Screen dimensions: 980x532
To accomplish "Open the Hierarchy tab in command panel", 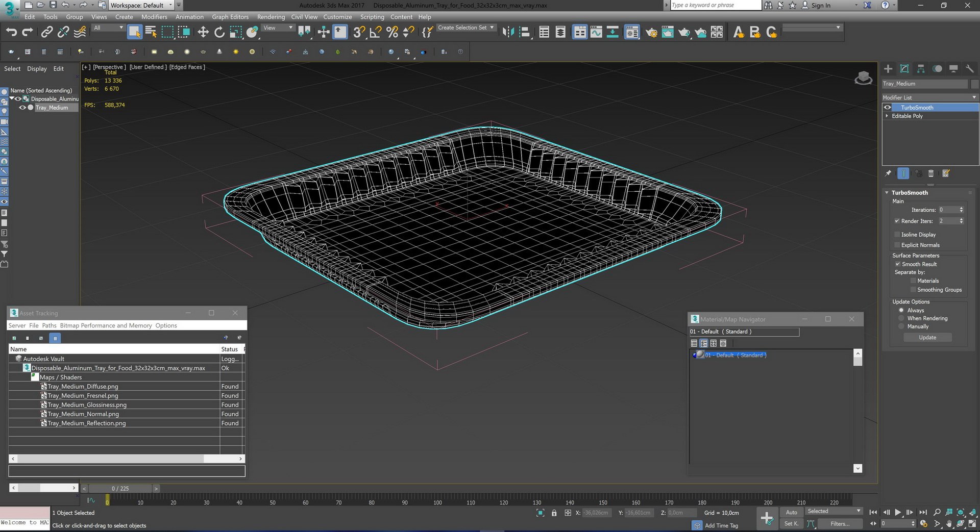I will [x=921, y=69].
